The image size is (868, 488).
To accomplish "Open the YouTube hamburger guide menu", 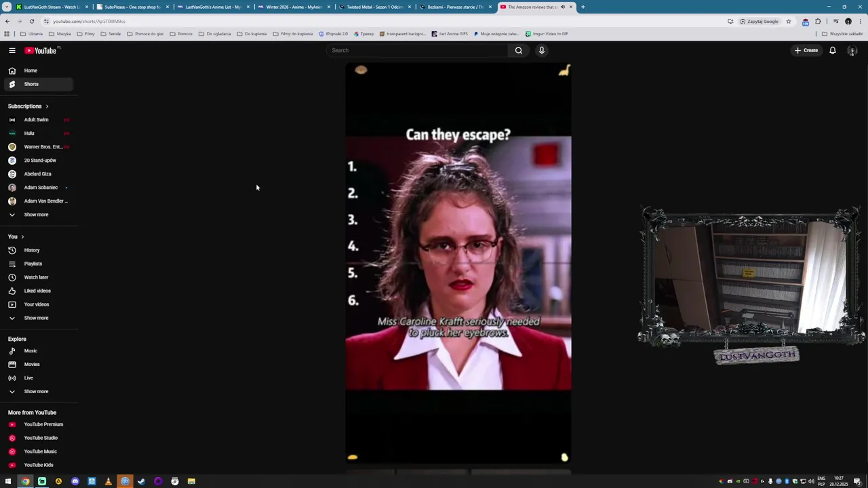I will pos(12,50).
